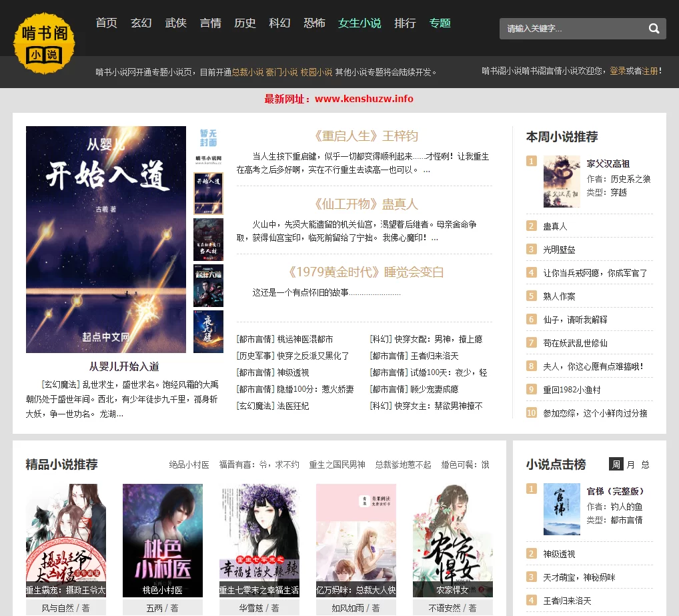
Task: Click the magnifier search icon
Action: click(x=654, y=29)
